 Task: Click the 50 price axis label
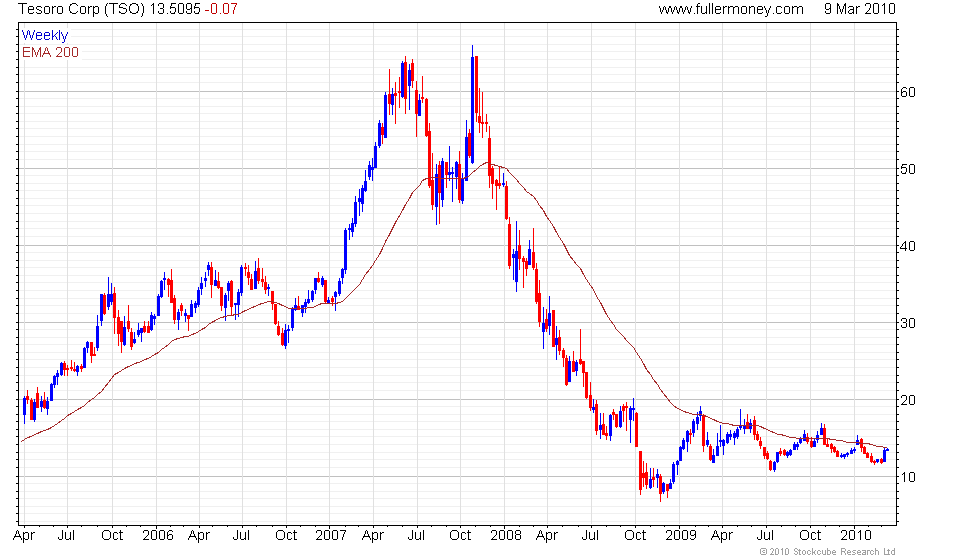908,169
